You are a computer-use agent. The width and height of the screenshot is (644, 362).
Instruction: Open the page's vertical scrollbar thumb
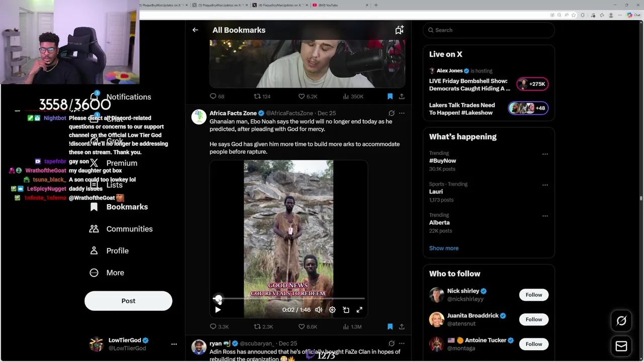[641, 198]
